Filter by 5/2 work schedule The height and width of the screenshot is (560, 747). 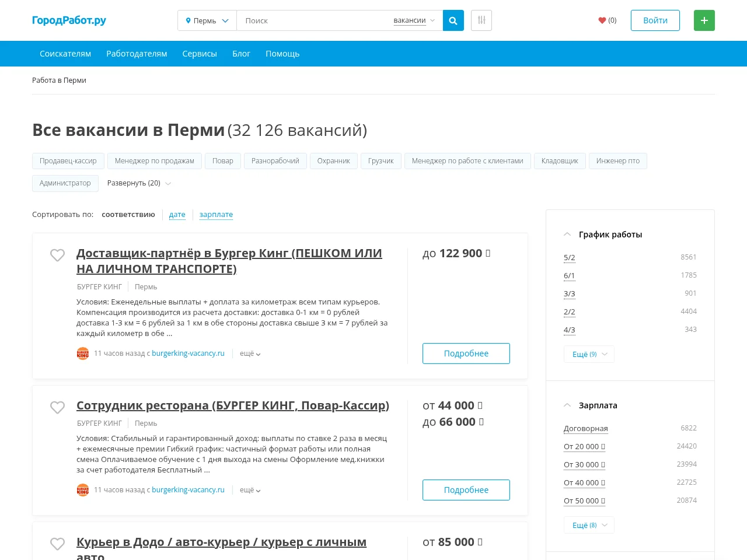(x=570, y=257)
